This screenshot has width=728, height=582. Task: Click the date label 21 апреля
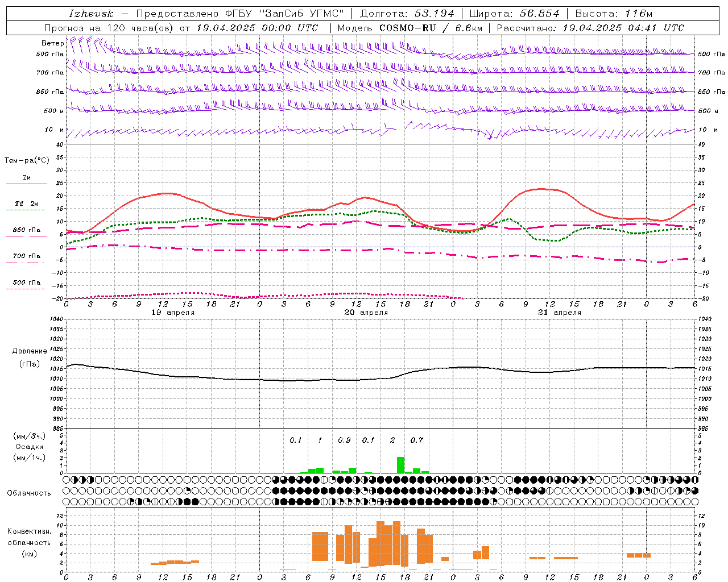(x=560, y=313)
